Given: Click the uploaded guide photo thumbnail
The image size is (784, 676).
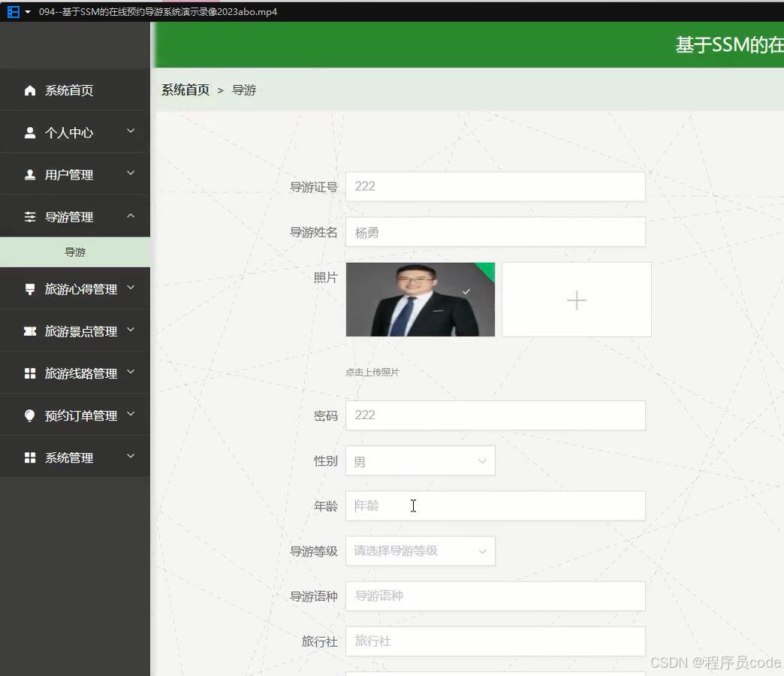Looking at the screenshot, I should (x=421, y=300).
